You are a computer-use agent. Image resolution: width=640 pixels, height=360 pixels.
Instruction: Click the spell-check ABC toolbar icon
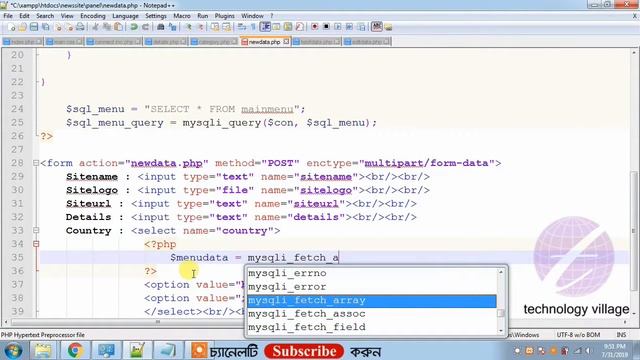pos(376,27)
